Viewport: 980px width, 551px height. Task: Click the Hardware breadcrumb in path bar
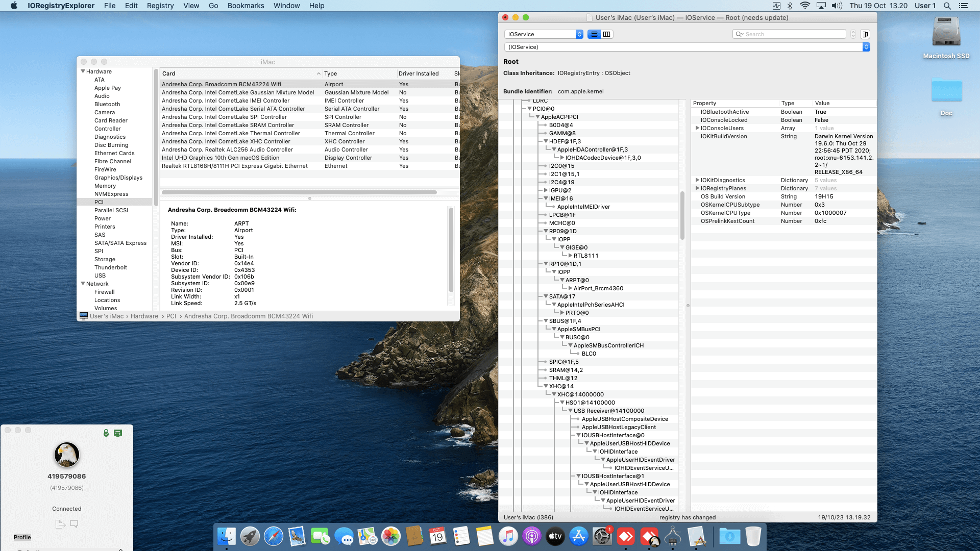[144, 316]
